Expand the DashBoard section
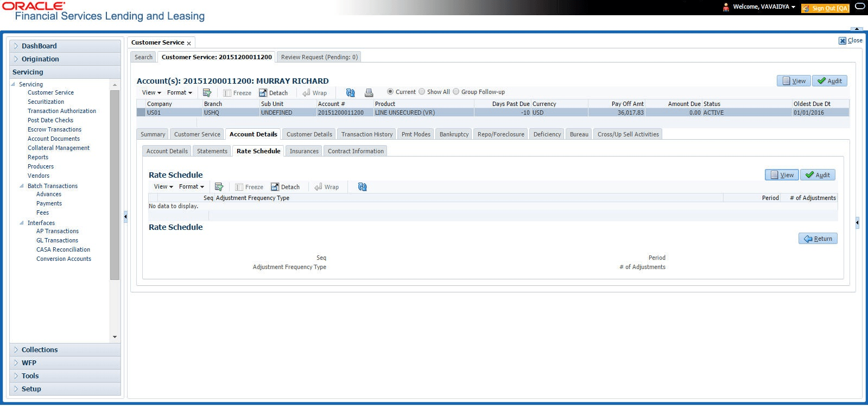This screenshot has height=406, width=868. 65,46
